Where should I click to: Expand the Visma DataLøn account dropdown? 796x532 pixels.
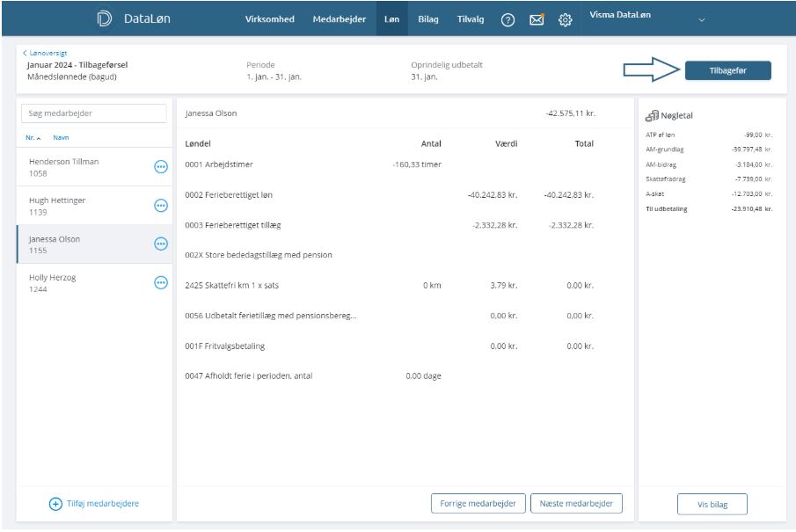(x=702, y=20)
